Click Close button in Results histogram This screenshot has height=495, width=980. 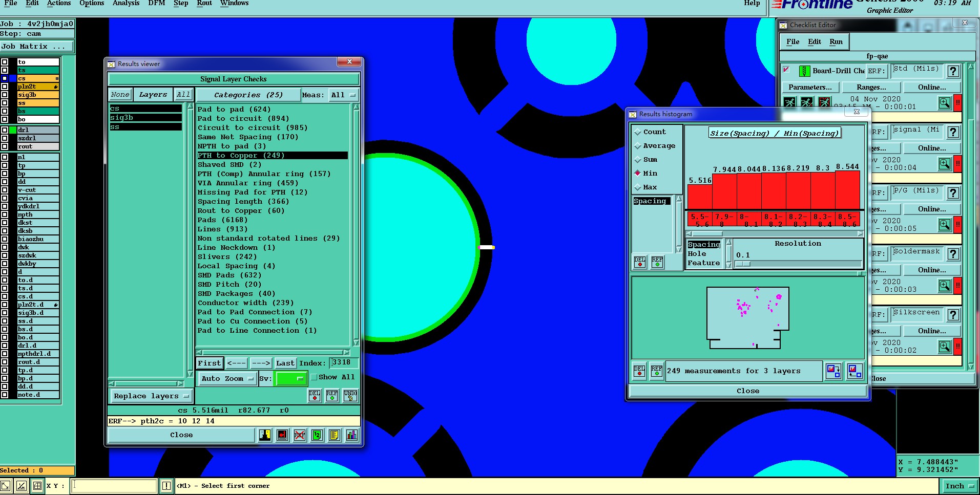coord(748,391)
